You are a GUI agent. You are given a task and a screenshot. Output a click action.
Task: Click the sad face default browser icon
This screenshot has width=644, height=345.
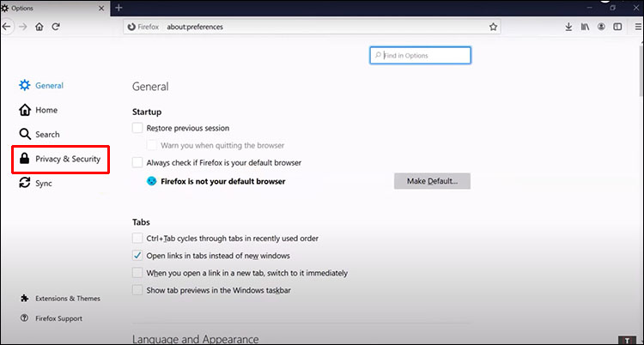[x=151, y=181]
